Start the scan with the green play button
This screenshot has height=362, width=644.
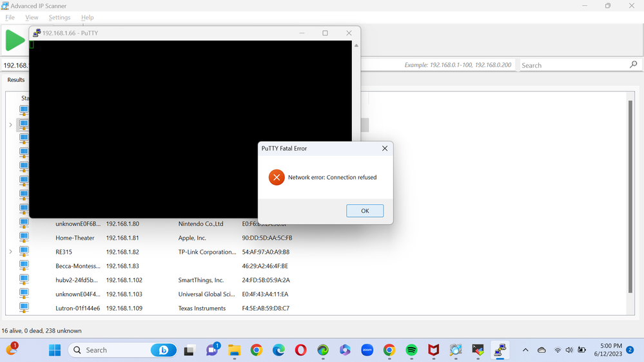[x=15, y=40]
